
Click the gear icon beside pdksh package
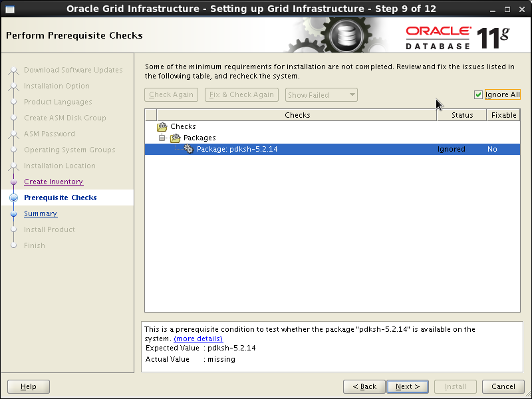click(x=189, y=149)
